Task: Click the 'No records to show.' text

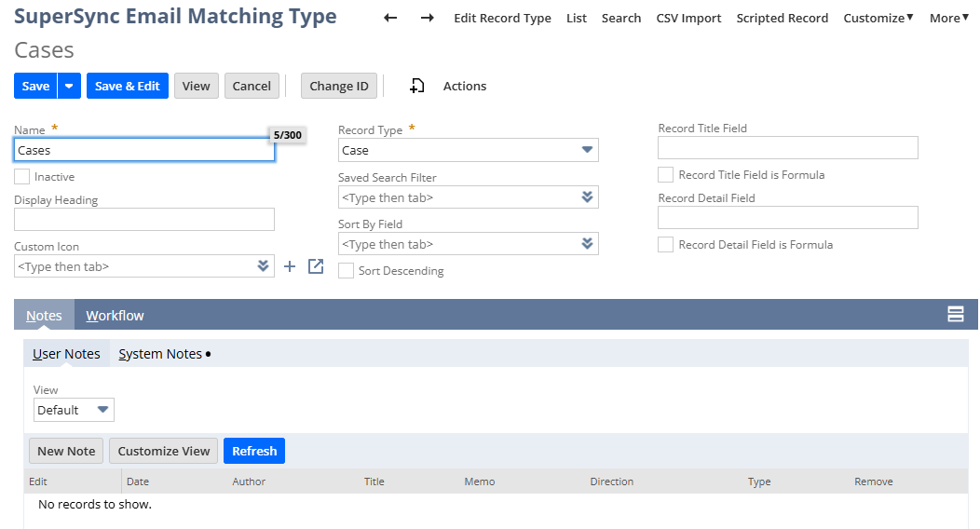Action: click(x=95, y=504)
